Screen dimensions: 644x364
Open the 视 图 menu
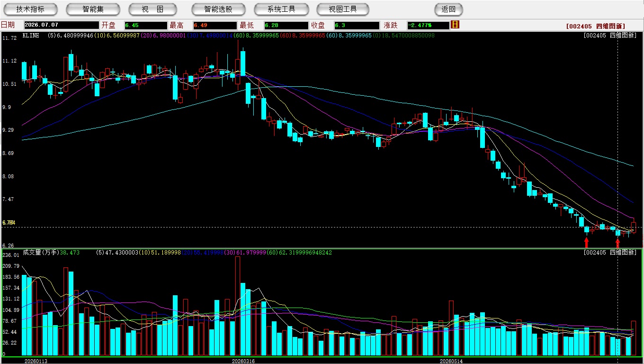pyautogui.click(x=152, y=9)
